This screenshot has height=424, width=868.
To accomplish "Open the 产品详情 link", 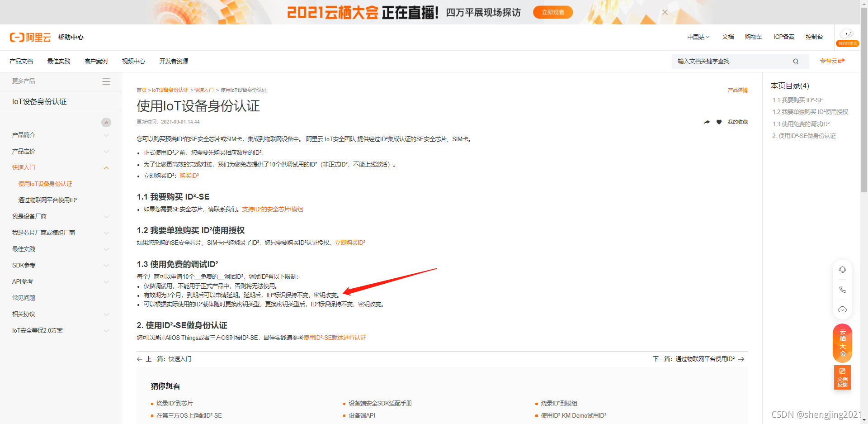I will 738,90.
